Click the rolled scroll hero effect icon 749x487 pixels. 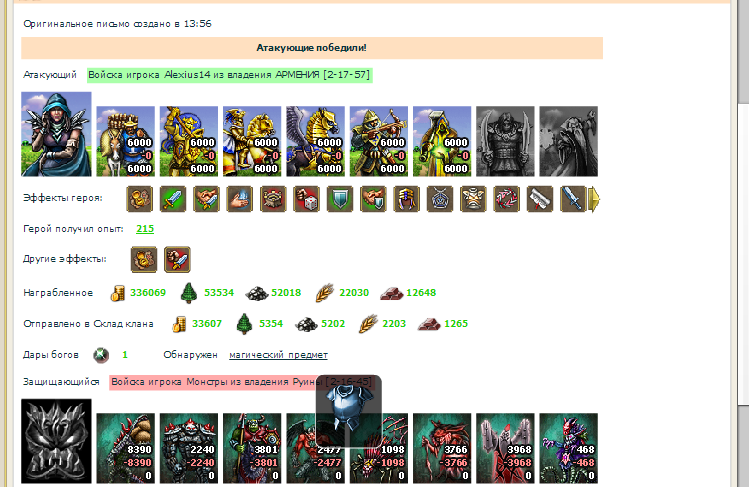(540, 199)
